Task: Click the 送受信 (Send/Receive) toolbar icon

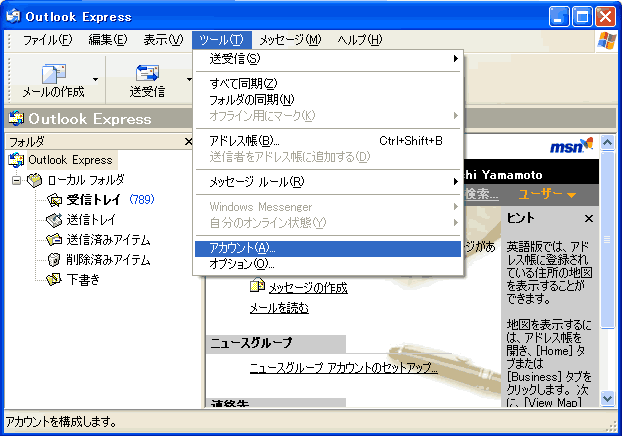Action: point(147,74)
